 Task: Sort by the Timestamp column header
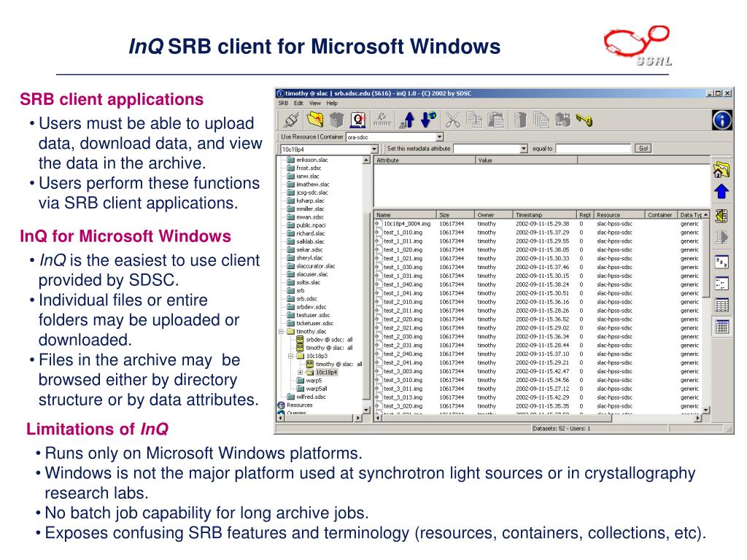[544, 215]
